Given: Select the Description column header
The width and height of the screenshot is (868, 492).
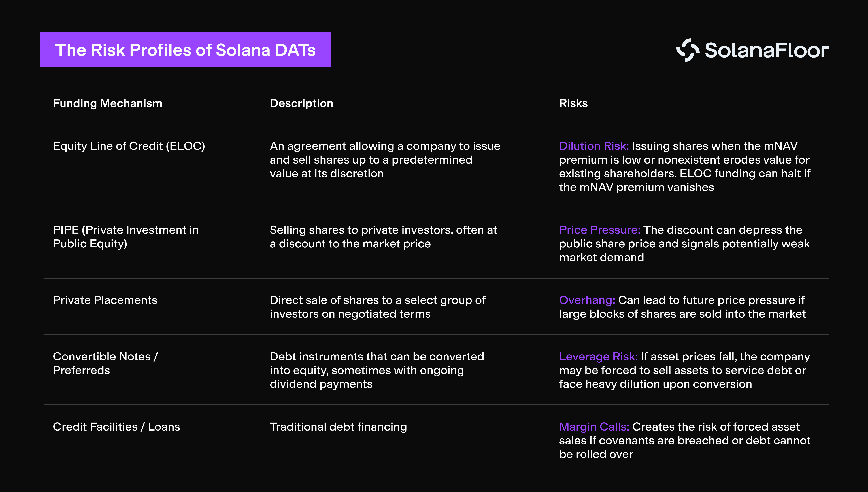Looking at the screenshot, I should pos(301,103).
